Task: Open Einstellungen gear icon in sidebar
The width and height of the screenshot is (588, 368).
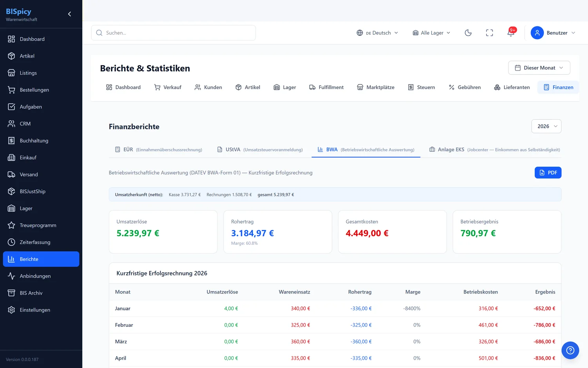Action: pos(11,310)
